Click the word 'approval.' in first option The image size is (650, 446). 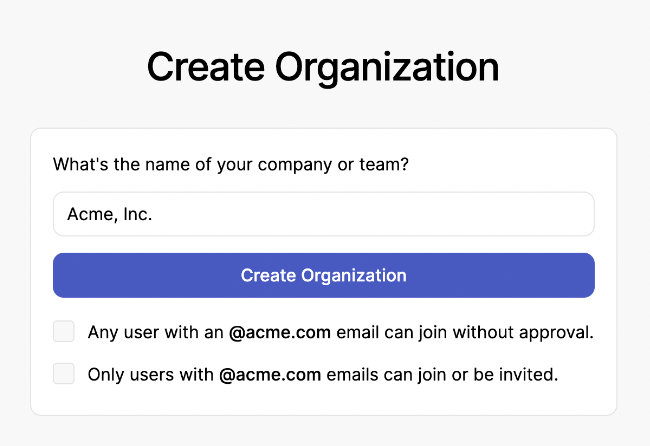click(556, 333)
